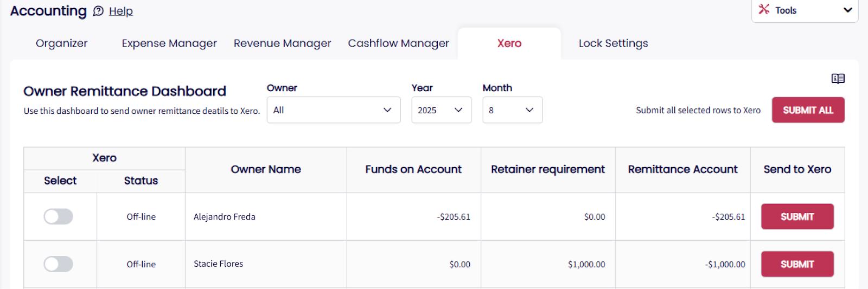Enable select switch for Stacie Flores
Image resolution: width=868 pixels, height=289 pixels.
(59, 264)
